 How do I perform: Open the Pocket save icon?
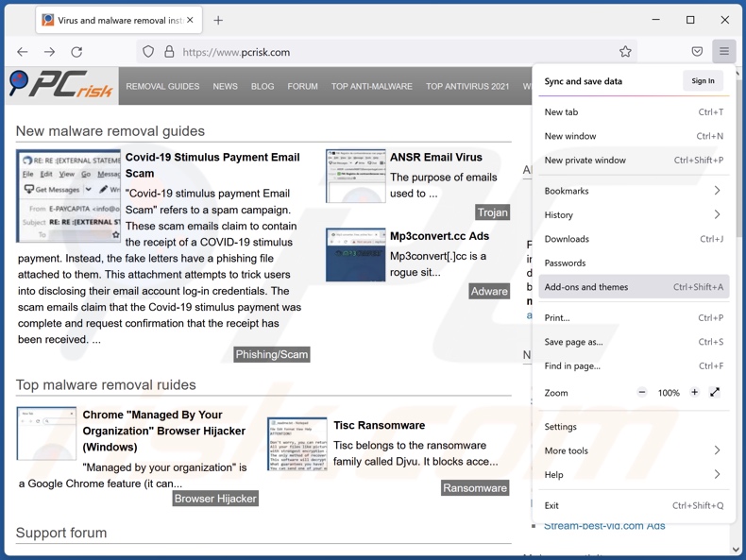point(697,52)
